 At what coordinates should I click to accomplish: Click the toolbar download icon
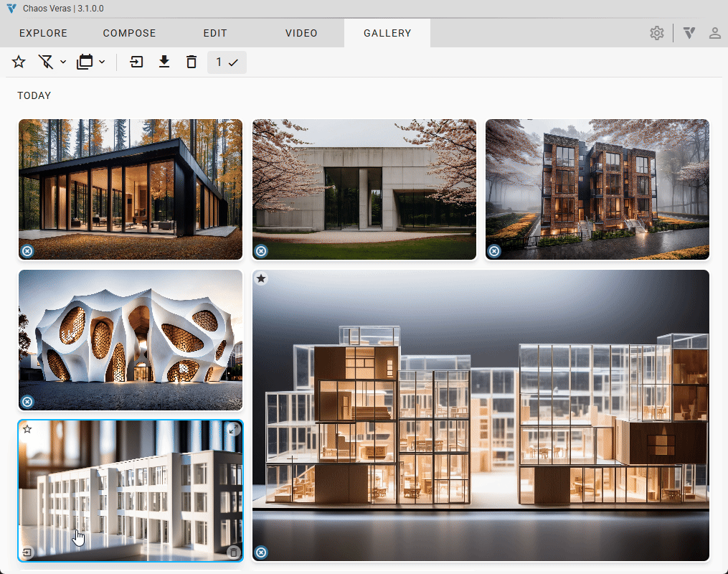click(164, 62)
